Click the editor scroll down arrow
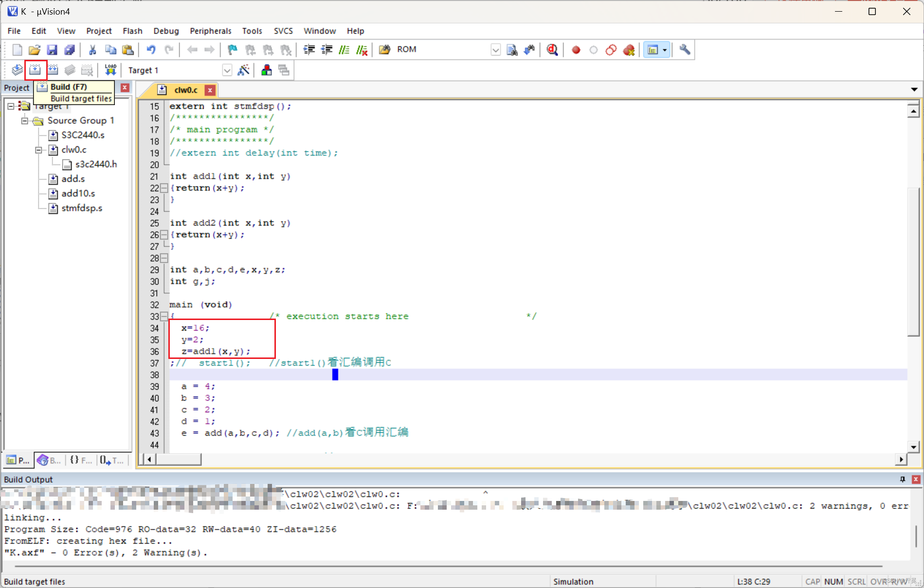The image size is (924, 588). pyautogui.click(x=913, y=447)
